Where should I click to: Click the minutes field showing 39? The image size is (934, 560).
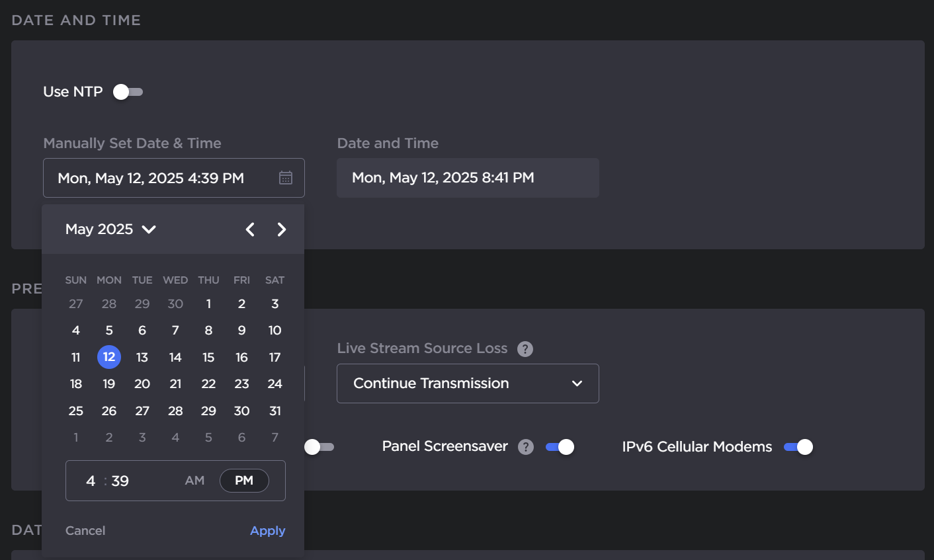click(x=120, y=481)
